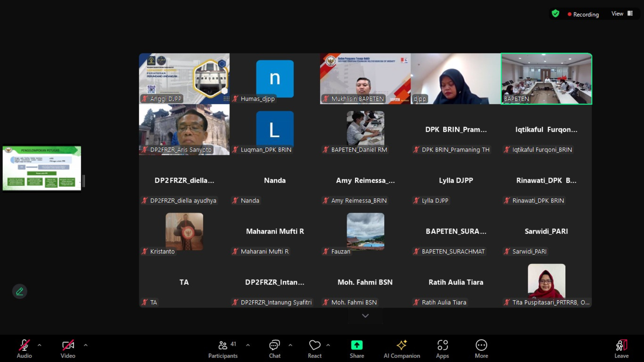
Task: Select Iqtikaful Furqoni_BRIN tile
Action: (546, 129)
